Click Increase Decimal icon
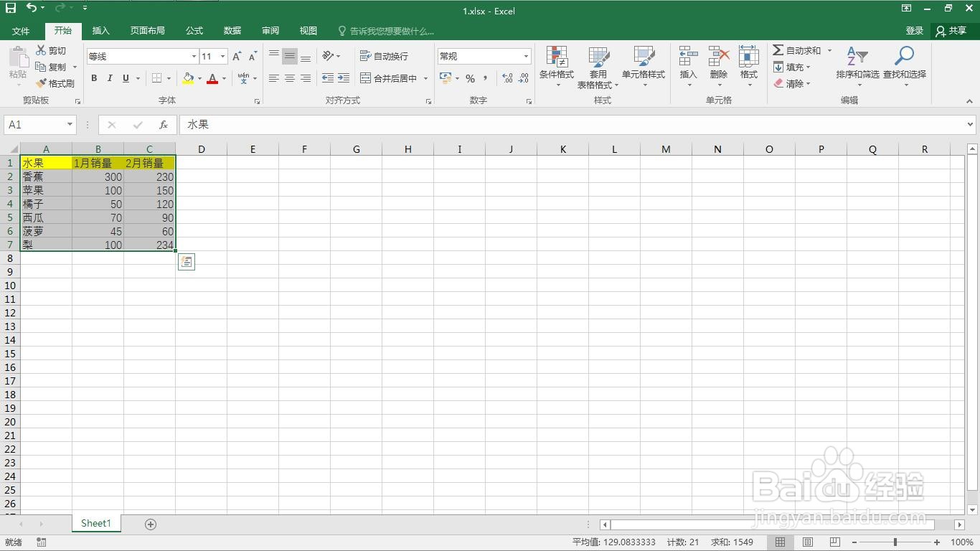980x551 pixels. coord(507,78)
